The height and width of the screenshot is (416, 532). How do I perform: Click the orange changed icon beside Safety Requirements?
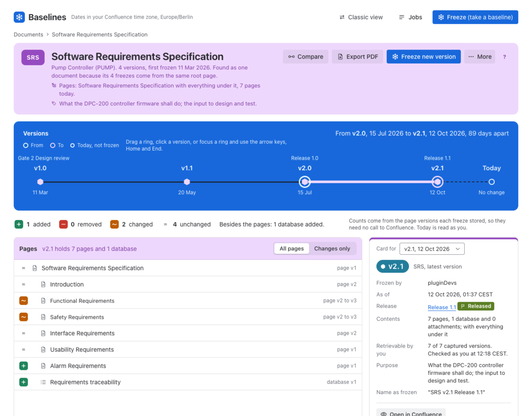pyautogui.click(x=24, y=317)
